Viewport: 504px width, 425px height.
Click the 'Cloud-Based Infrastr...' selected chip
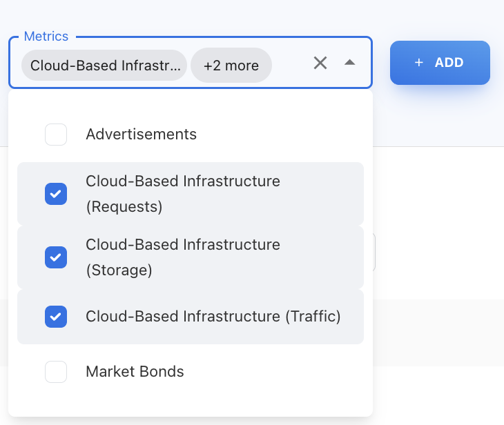104,66
